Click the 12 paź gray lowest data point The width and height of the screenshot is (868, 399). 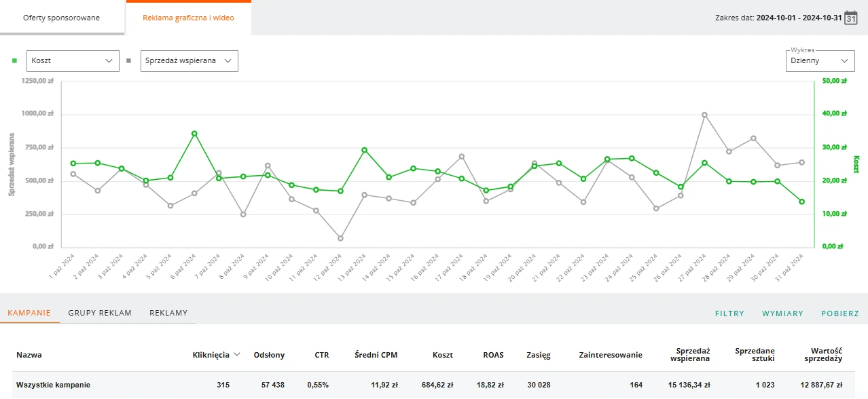[340, 238]
